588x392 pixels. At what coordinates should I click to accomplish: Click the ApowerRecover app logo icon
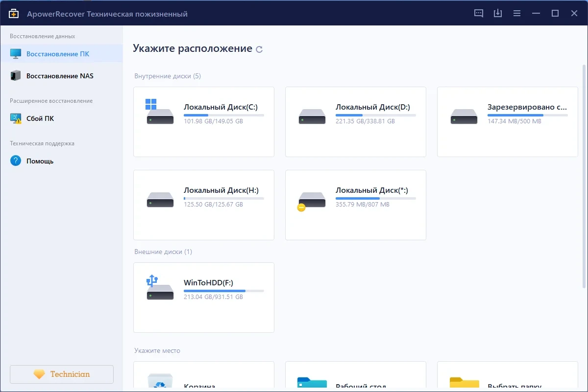pyautogui.click(x=14, y=14)
